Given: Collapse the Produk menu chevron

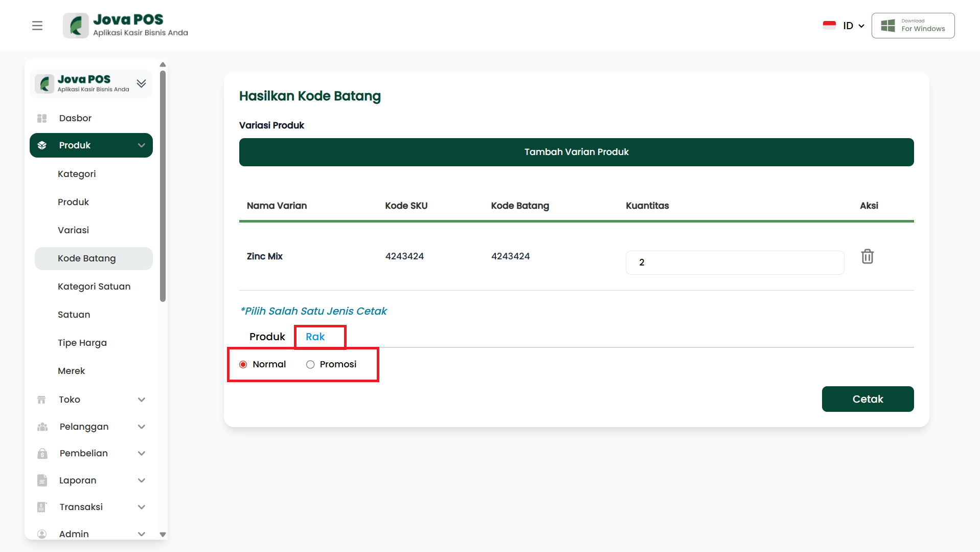Looking at the screenshot, I should tap(142, 146).
